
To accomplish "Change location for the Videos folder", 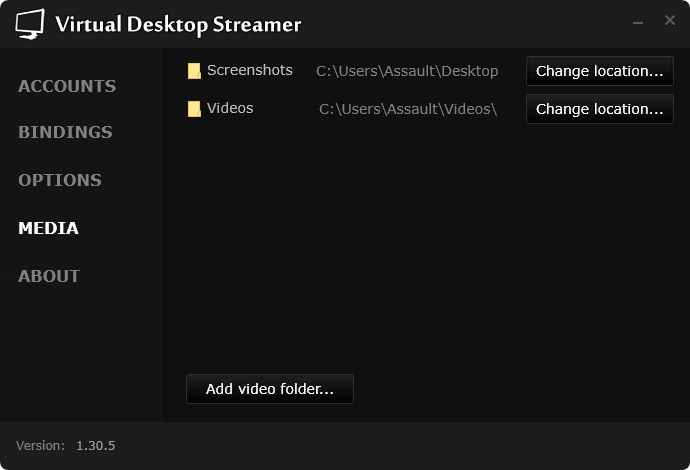I will point(600,109).
